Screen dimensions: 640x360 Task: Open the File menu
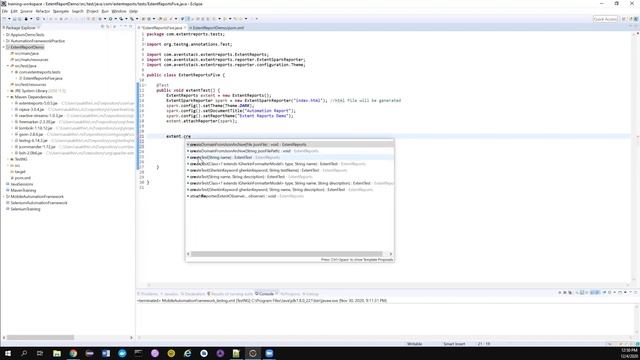(5, 11)
